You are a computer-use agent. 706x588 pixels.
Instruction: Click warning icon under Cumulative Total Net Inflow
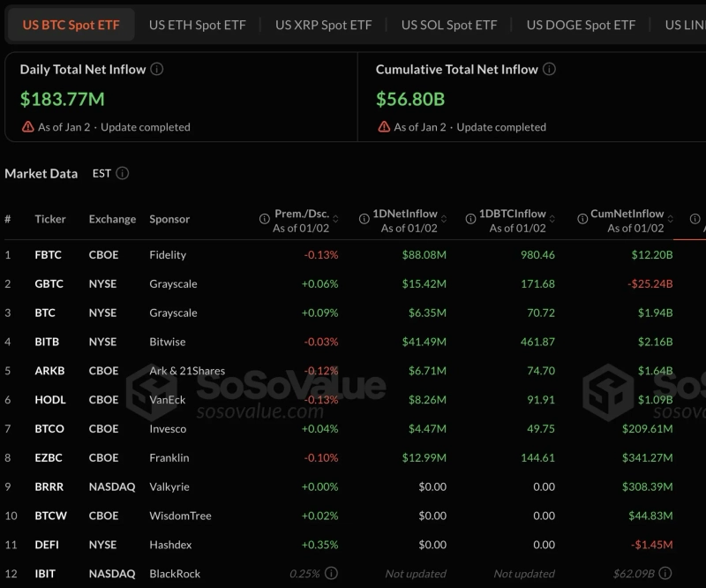[384, 127]
